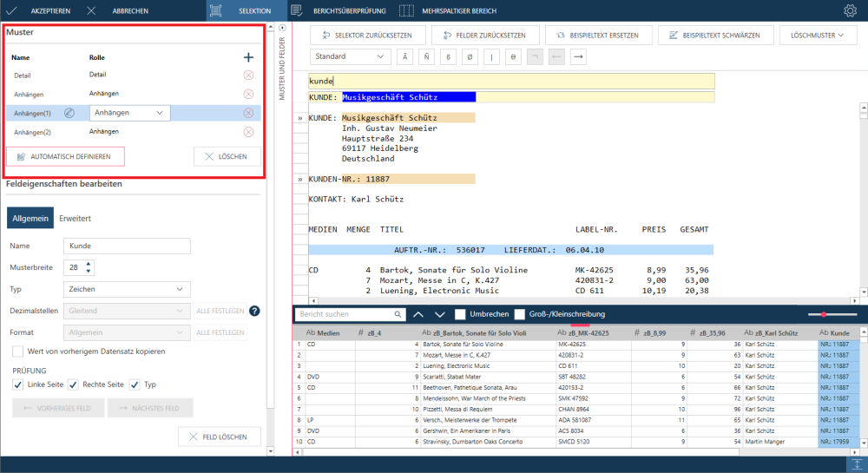Click the Name field containing Kunde

click(x=127, y=246)
